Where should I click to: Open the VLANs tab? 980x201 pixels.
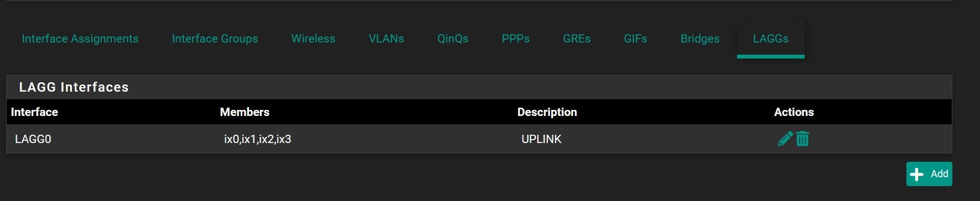(386, 39)
